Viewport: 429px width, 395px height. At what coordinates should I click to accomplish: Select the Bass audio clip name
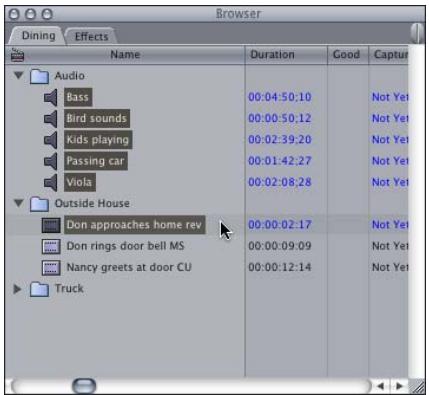[x=78, y=97]
